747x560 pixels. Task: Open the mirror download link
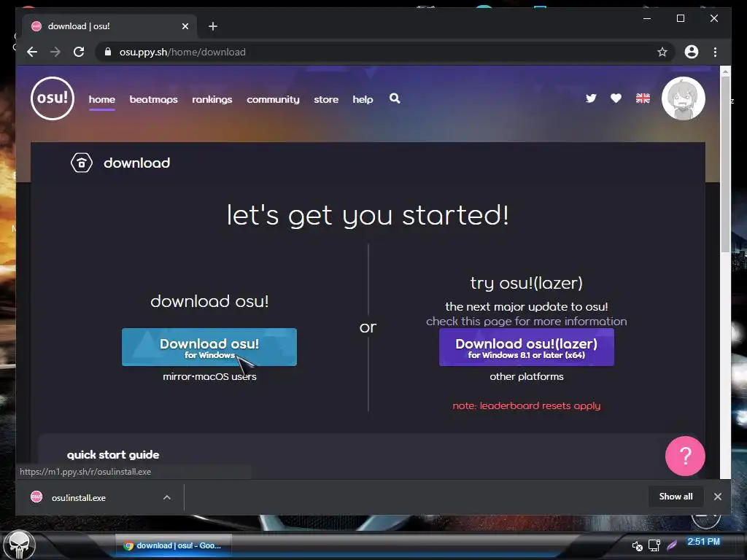pos(177,377)
